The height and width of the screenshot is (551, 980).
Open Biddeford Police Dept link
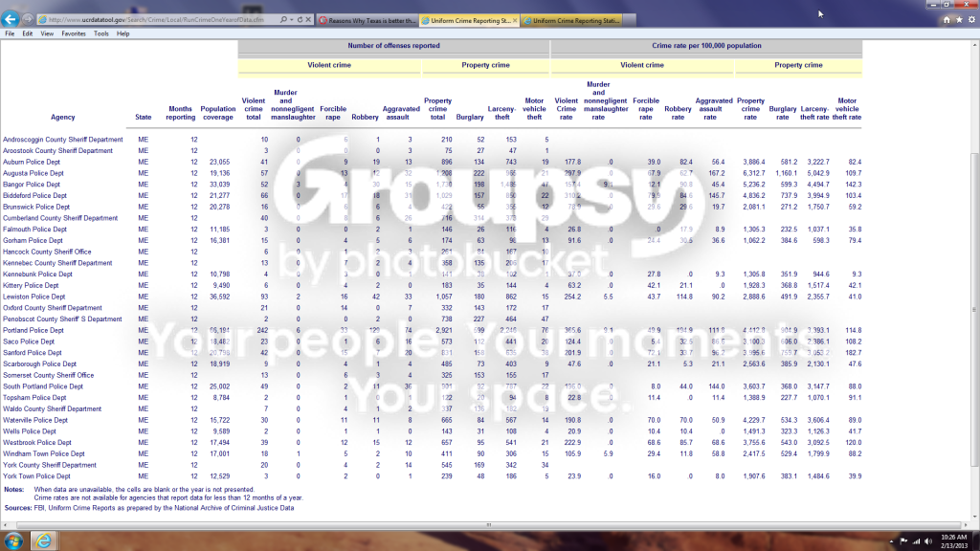click(34, 196)
